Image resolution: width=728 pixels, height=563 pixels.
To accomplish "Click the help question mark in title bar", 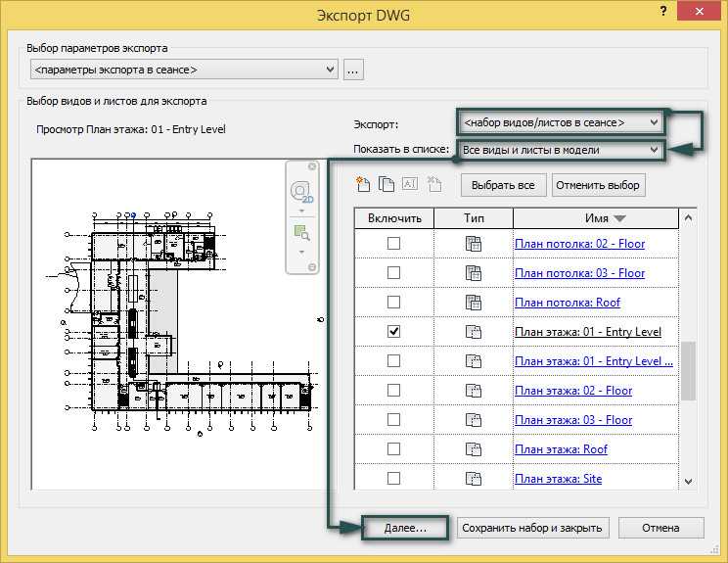I will (x=663, y=11).
